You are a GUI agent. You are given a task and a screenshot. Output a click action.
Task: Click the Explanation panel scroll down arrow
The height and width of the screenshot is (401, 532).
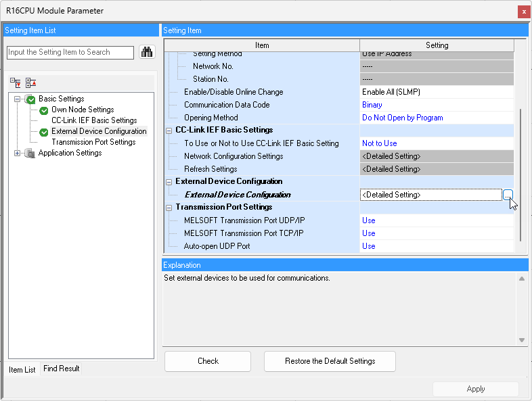pos(522,340)
